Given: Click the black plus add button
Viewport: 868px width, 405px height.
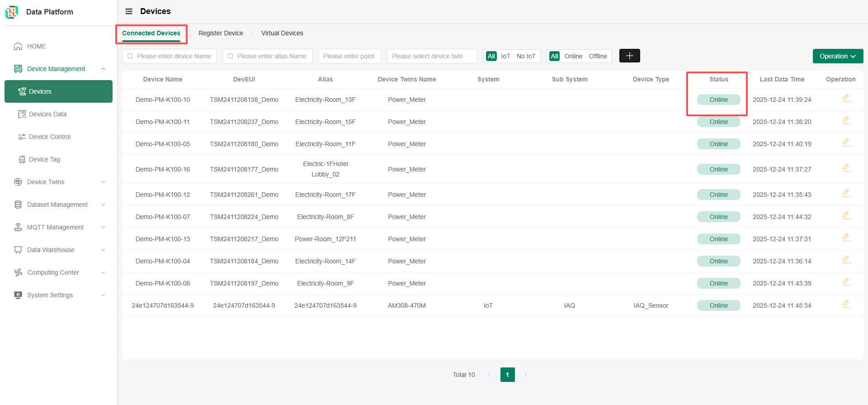Looking at the screenshot, I should (x=629, y=56).
